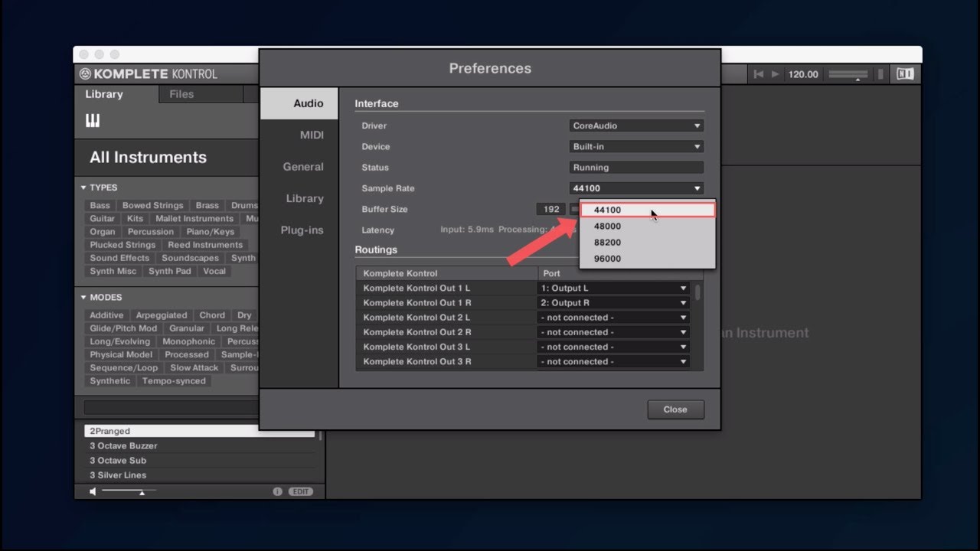Image resolution: width=980 pixels, height=551 pixels.
Task: Select the Monophonic mode tag
Action: [x=189, y=341]
